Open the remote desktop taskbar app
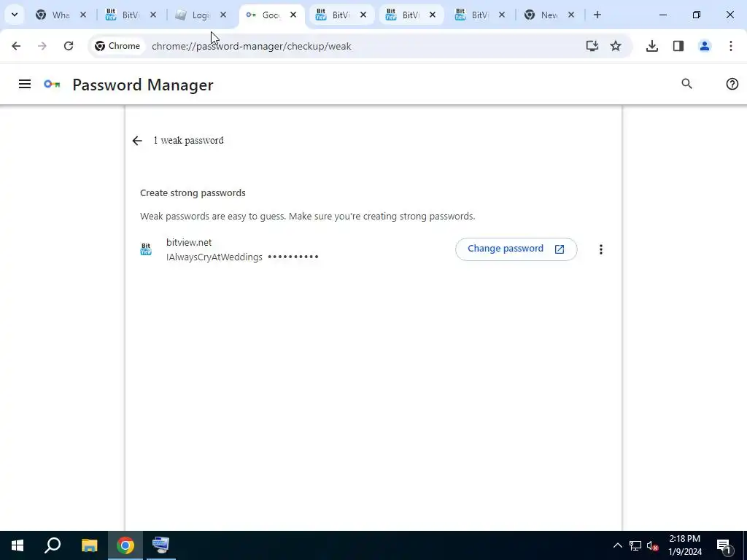747x560 pixels. pyautogui.click(x=160, y=545)
